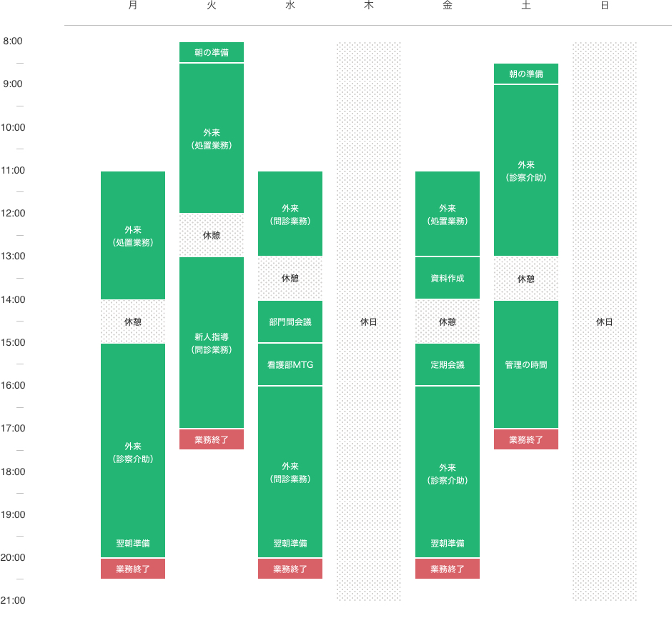This screenshot has height=618, width=672.
Task: Open Monday's 外来(処置業務) morning block
Action: point(133,236)
